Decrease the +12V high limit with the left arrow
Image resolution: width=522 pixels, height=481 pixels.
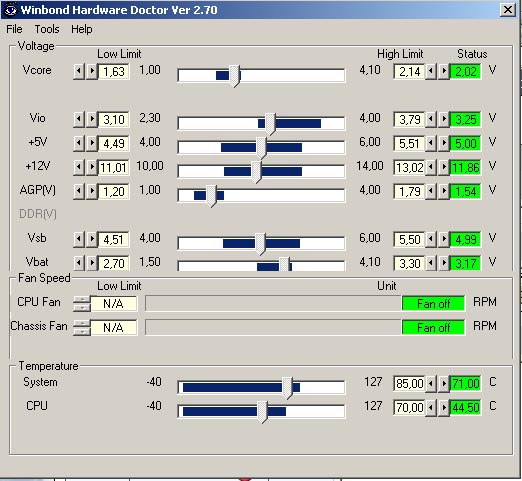(431, 167)
